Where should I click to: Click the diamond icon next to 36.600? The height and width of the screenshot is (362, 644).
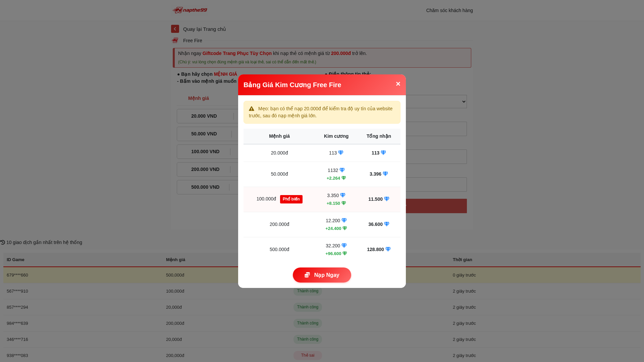386,224
